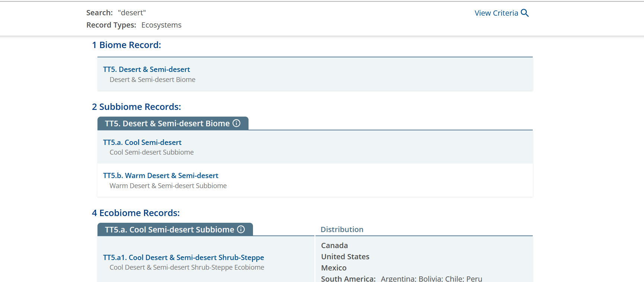Open the TT5.a. Cool Semi-desert record
This screenshot has width=644, height=282.
(x=142, y=142)
